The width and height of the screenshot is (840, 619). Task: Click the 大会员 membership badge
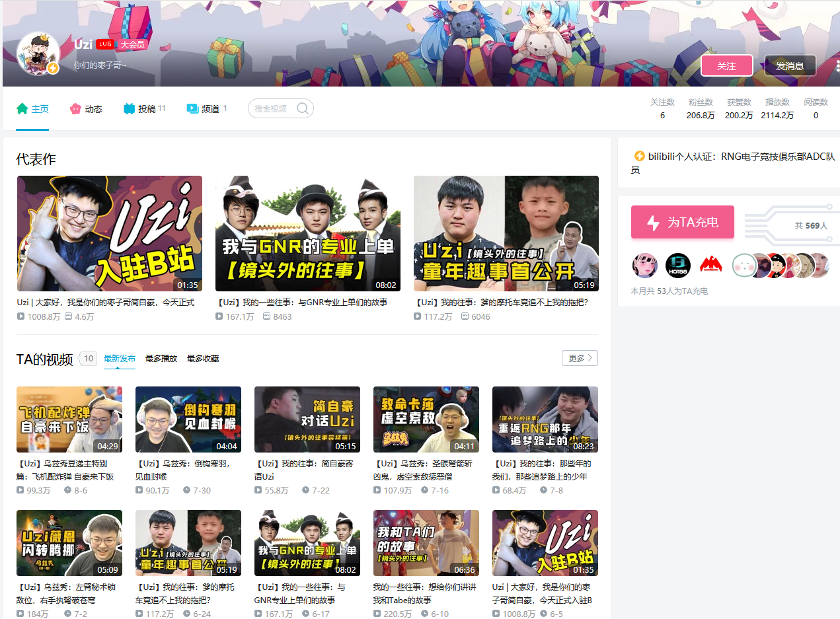coord(132,44)
